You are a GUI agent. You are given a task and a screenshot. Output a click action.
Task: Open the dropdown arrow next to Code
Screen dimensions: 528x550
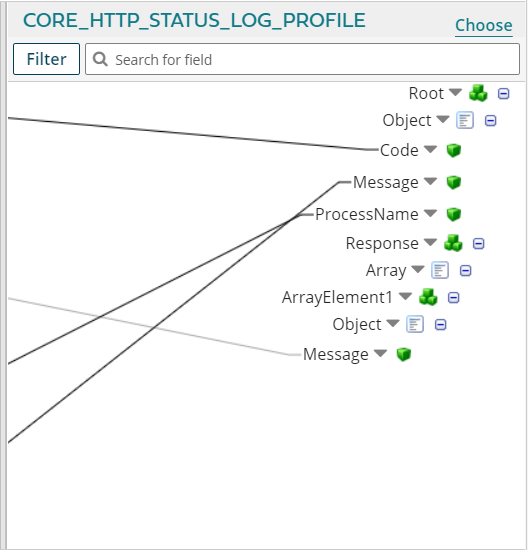click(430, 149)
